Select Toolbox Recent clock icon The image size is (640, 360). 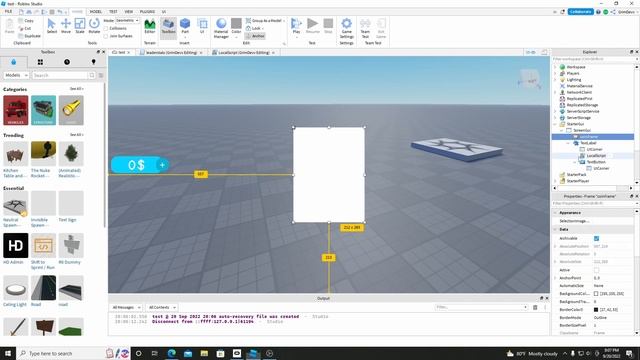point(67,62)
